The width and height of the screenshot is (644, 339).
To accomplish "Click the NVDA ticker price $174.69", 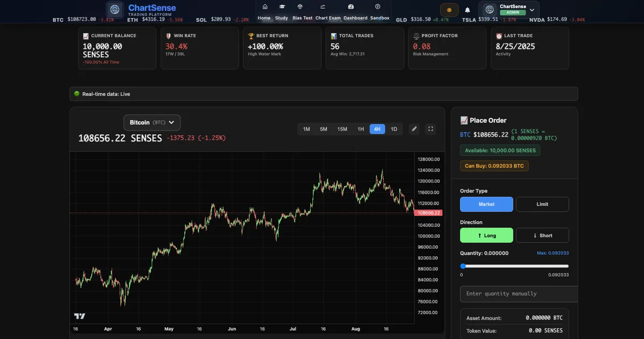I will coord(557,19).
